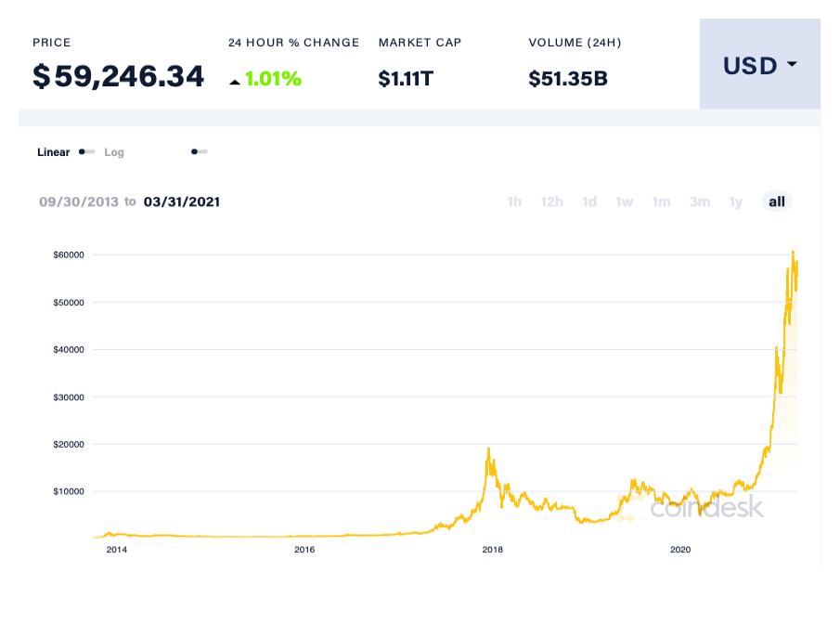
Task: Select the 'all' time range button
Action: 777,201
